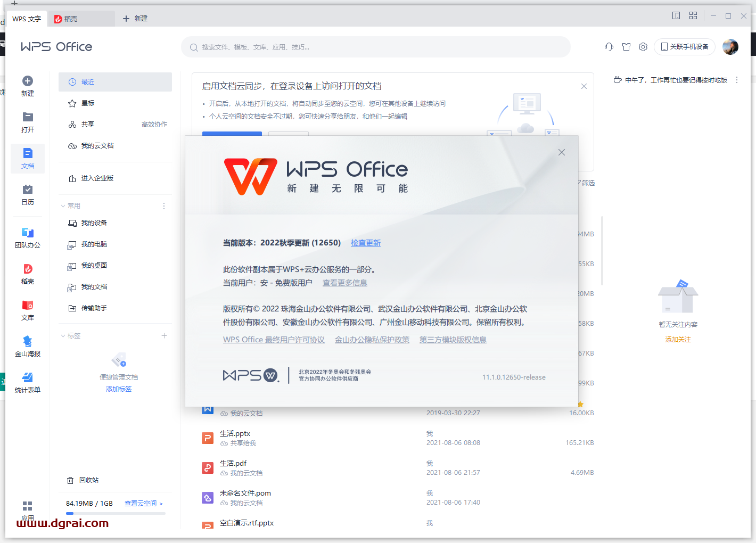This screenshot has width=756, height=543.
Task: Collapse the 常用 section
Action: click(x=63, y=206)
